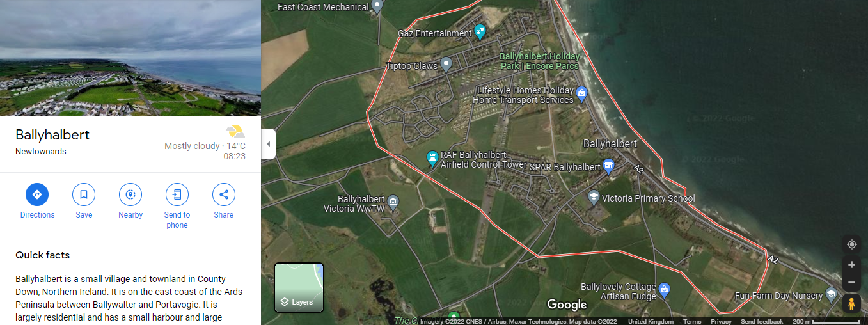Image resolution: width=868 pixels, height=325 pixels.
Task: Save Ballyhalbert using the bookmark icon
Action: (x=84, y=194)
